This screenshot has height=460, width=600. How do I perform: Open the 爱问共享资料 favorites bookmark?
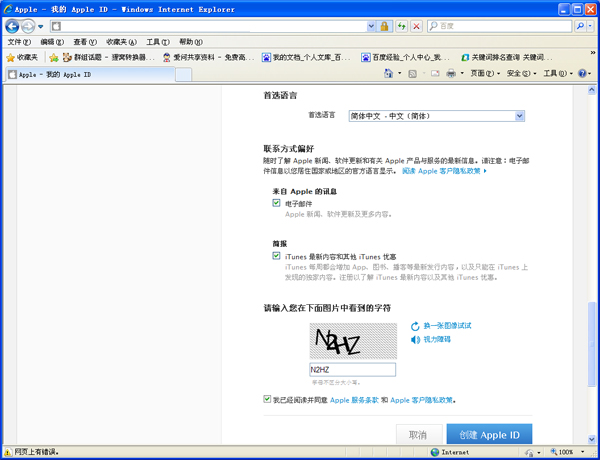(x=209, y=57)
